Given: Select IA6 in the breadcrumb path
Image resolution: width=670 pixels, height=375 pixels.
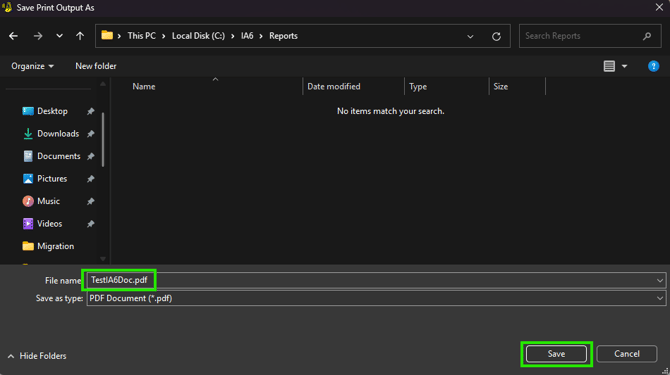Looking at the screenshot, I should point(247,36).
